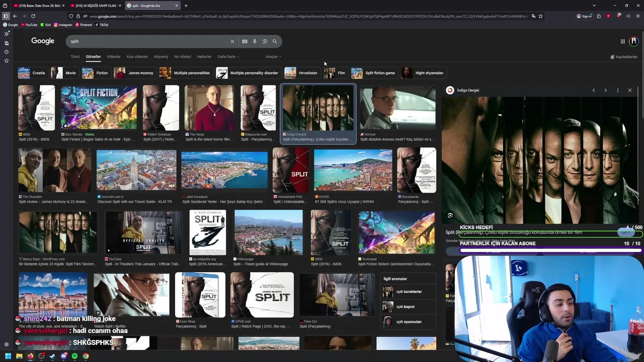Show previous image in preview panel
Image resolution: width=644 pixels, height=362 pixels.
593,90
